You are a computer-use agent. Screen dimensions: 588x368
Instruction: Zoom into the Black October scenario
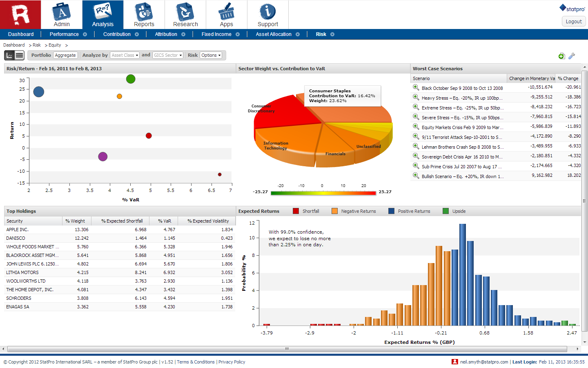click(416, 87)
